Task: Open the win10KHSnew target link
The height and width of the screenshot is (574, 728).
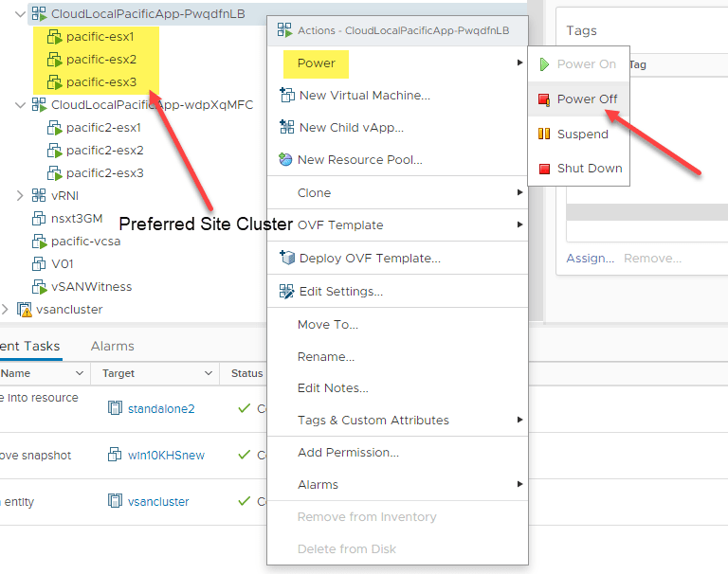Action: (166, 455)
